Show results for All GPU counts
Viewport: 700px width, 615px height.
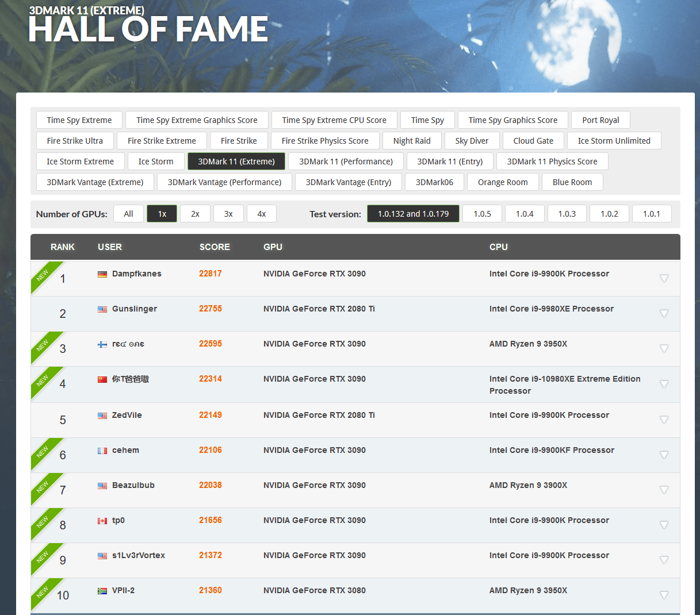[128, 214]
